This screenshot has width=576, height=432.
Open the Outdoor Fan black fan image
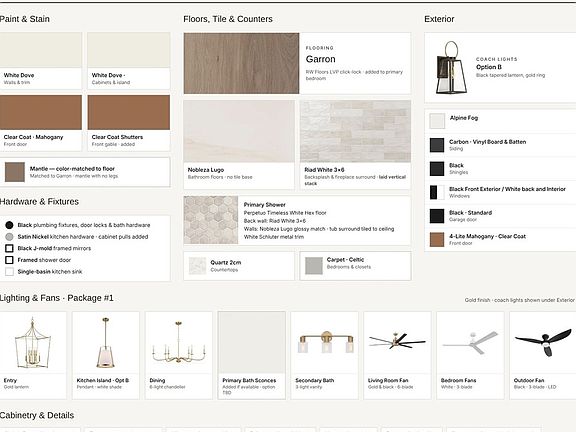[543, 343]
